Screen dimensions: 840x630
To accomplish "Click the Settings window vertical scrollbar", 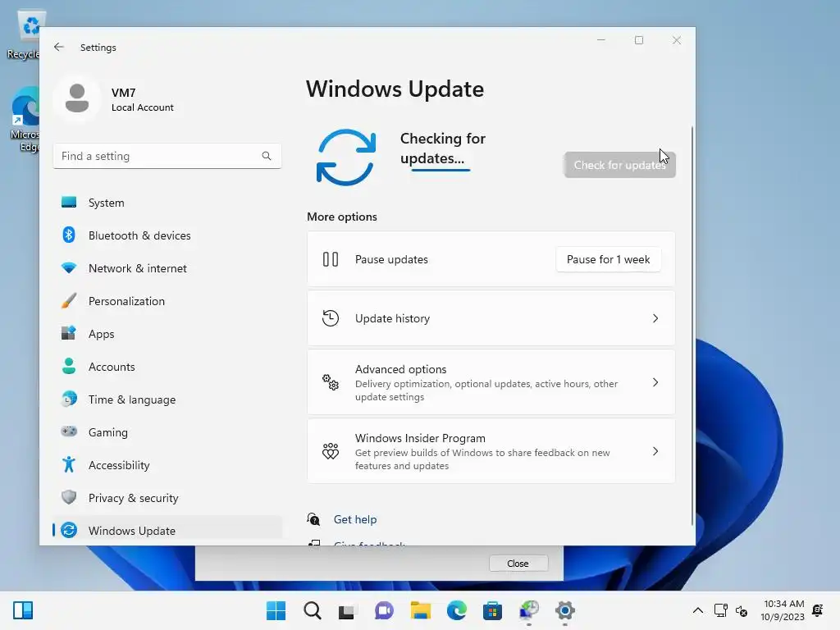I will (692, 326).
